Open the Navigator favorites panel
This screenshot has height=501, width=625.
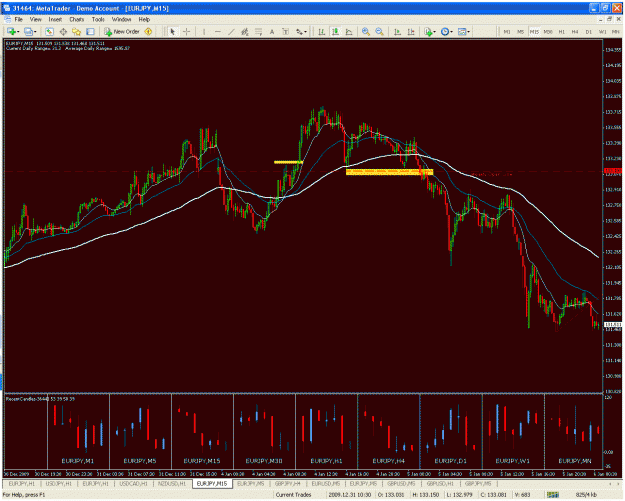[x=77, y=31]
